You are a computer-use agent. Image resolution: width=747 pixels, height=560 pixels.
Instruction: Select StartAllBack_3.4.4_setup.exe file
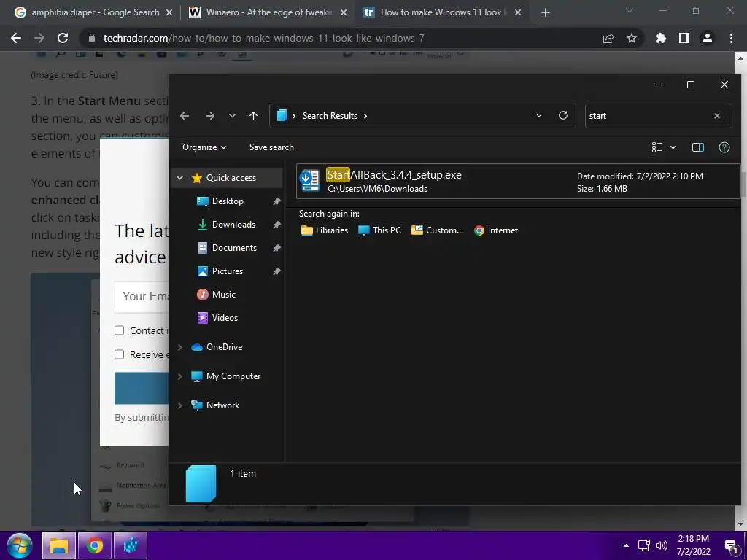tap(518, 181)
